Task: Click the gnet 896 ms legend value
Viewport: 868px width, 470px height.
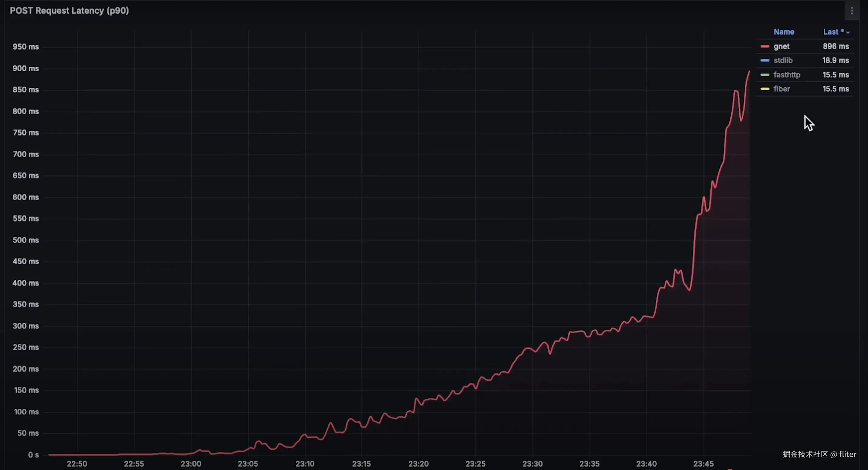Action: pyautogui.click(x=835, y=46)
